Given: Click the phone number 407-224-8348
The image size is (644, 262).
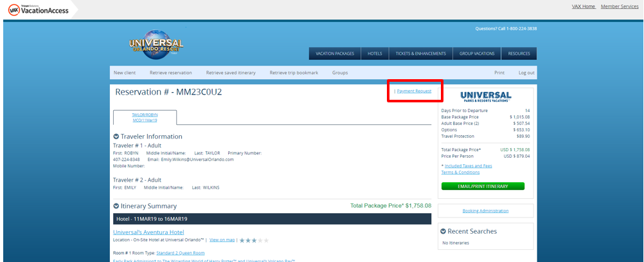Looking at the screenshot, I should 127,160.
